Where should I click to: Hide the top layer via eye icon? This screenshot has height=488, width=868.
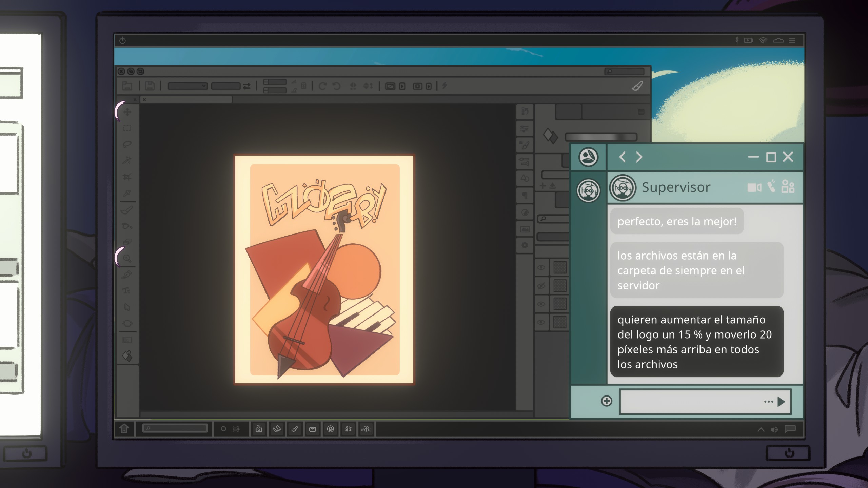541,267
